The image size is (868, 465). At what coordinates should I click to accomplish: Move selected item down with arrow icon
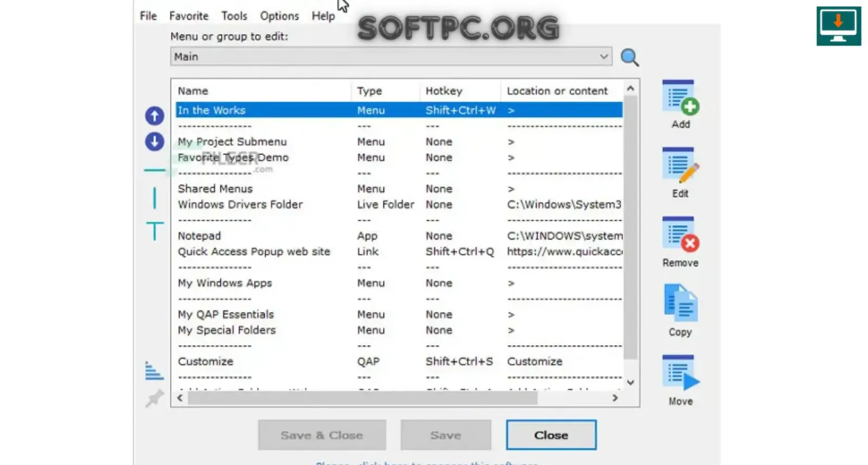coord(154,142)
